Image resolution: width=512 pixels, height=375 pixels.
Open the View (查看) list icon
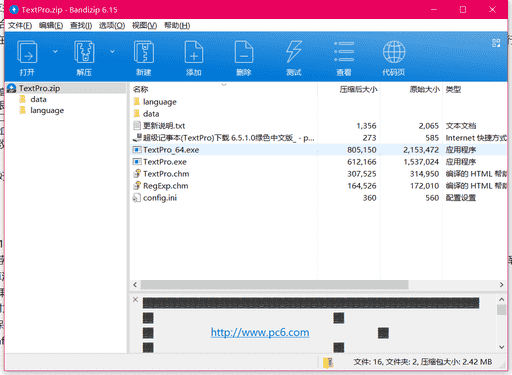[344, 52]
